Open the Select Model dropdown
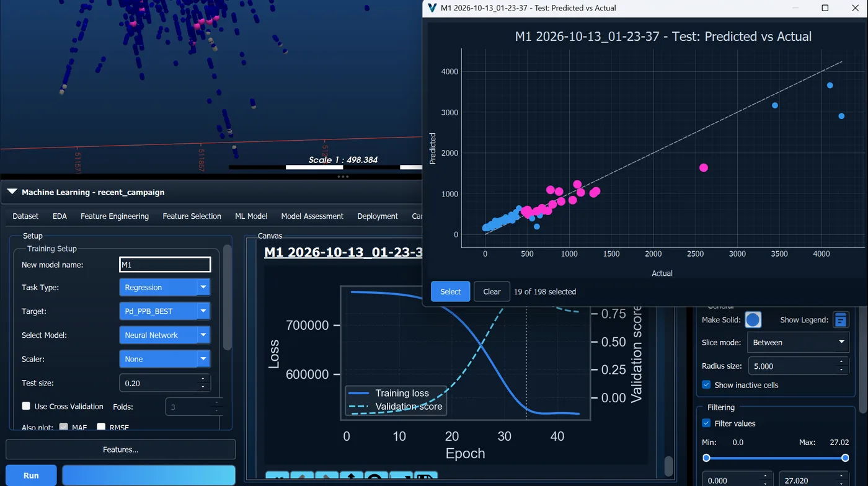Screen dimensions: 868x486 (x=165, y=335)
